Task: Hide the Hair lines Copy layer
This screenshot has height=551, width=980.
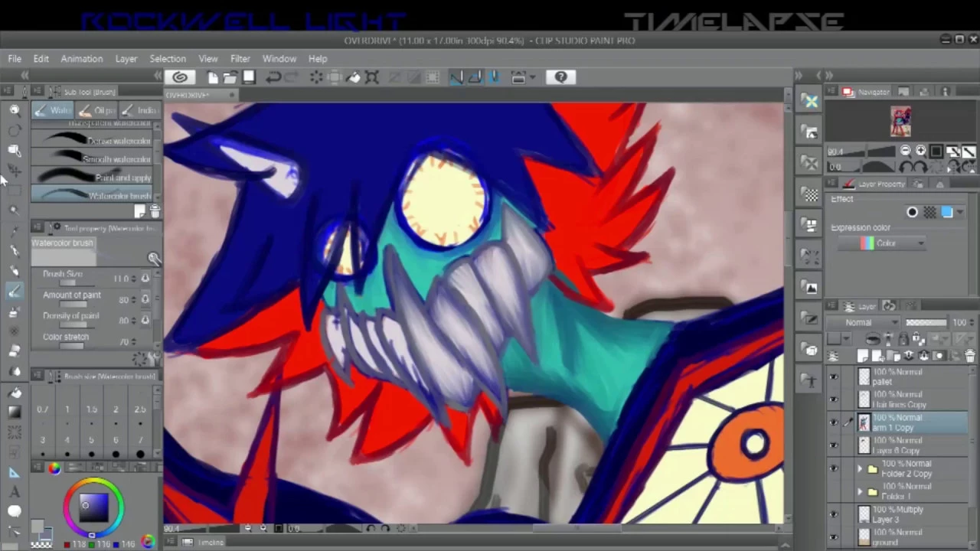Action: (834, 399)
